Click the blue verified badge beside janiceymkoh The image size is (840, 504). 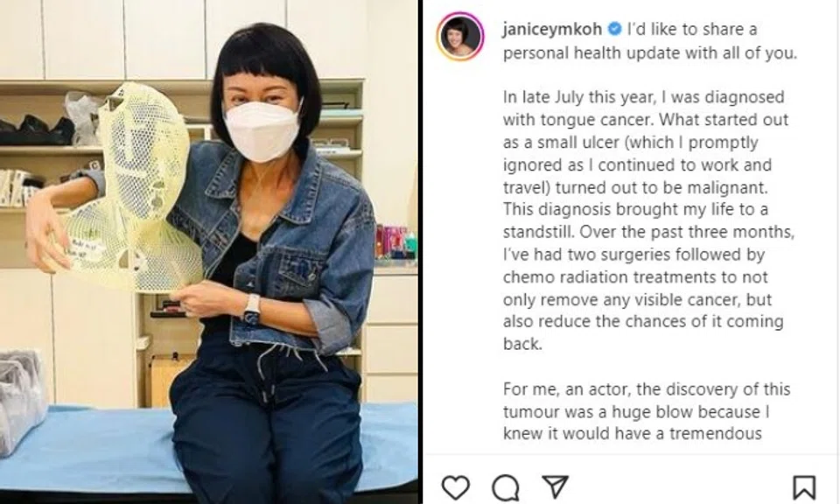[x=614, y=29]
